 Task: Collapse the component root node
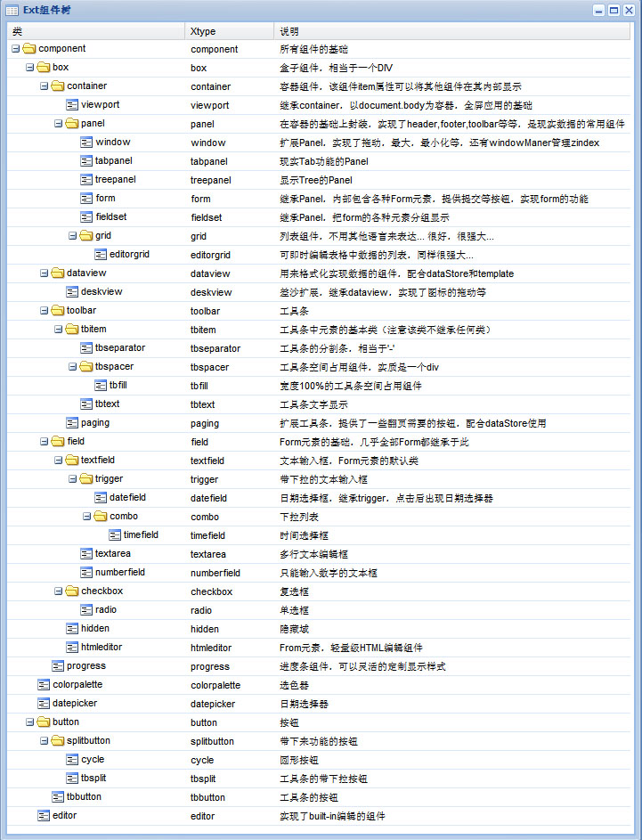pyautogui.click(x=15, y=49)
